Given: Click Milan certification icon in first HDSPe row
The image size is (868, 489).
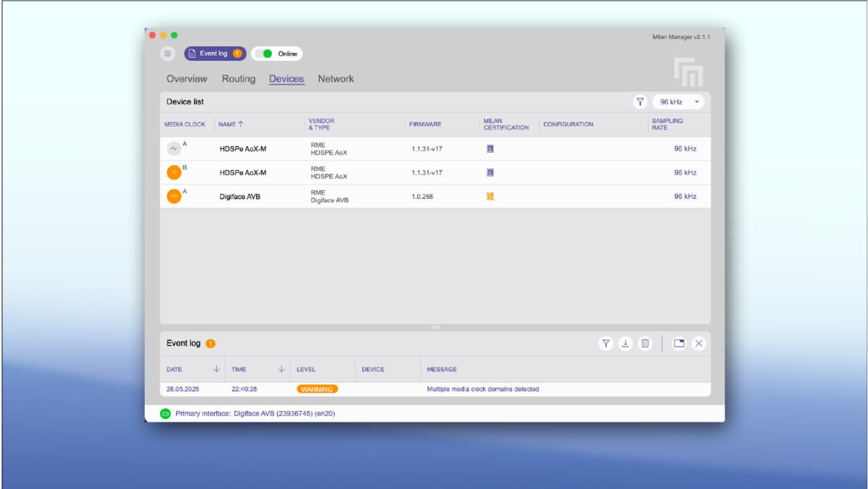Looking at the screenshot, I should [x=490, y=149].
